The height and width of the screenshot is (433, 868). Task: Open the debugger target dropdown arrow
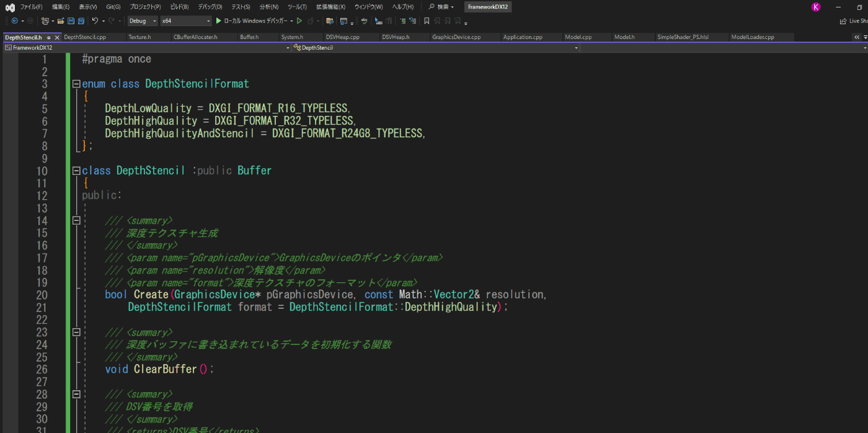pos(291,20)
